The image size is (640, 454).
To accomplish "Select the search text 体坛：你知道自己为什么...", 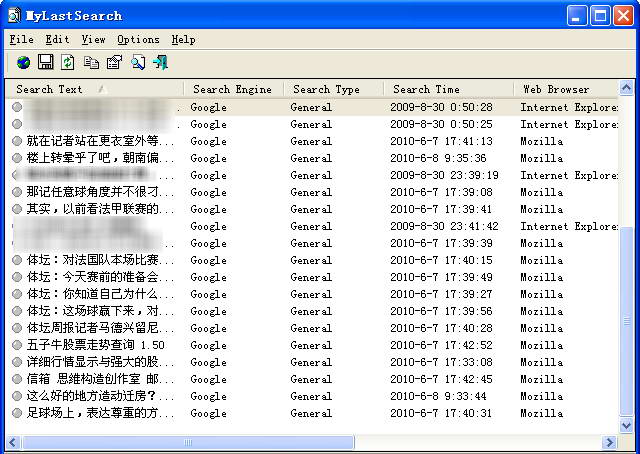I will point(100,294).
